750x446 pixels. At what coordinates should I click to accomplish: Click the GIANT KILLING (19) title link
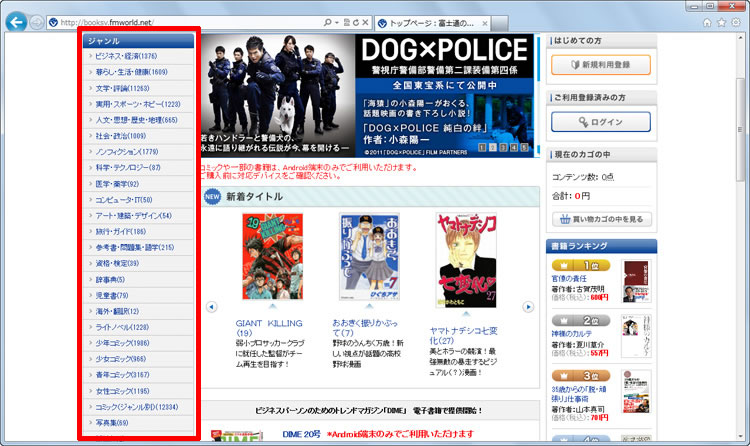[269, 328]
